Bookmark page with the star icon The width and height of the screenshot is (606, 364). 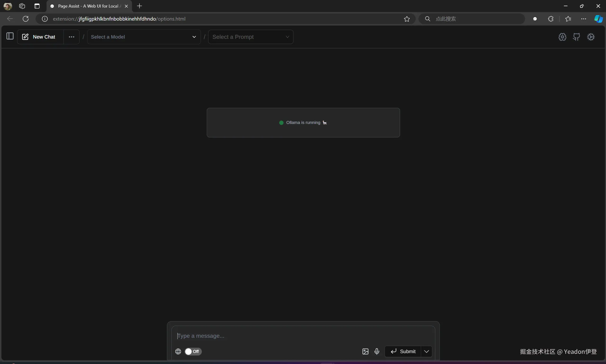(407, 19)
